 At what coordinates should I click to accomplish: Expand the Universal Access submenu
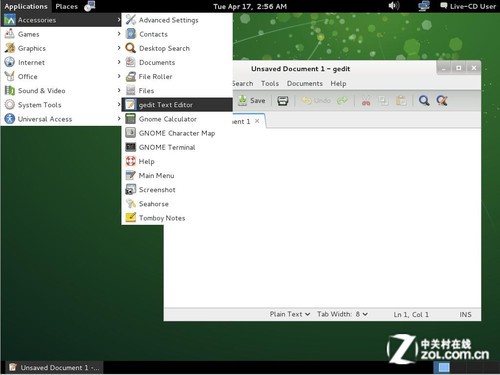[61, 119]
